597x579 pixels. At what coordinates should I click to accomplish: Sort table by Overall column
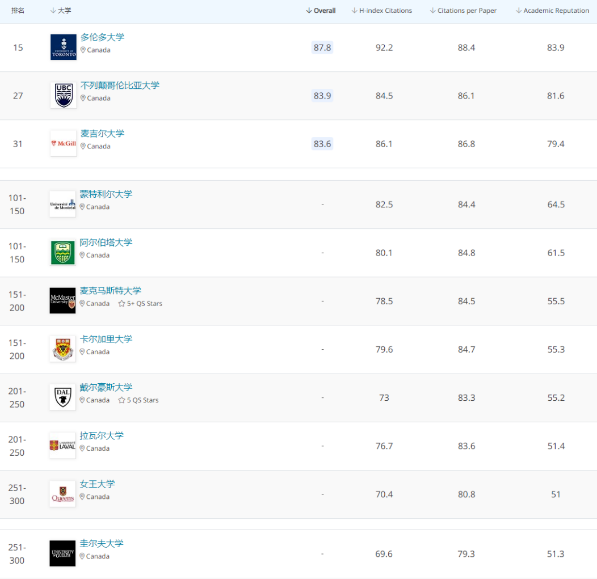pos(321,11)
